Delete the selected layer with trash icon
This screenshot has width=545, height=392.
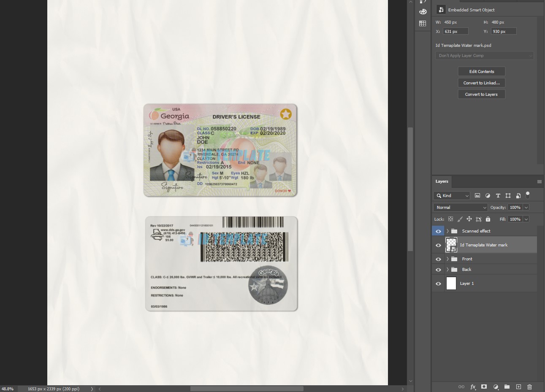(x=530, y=387)
